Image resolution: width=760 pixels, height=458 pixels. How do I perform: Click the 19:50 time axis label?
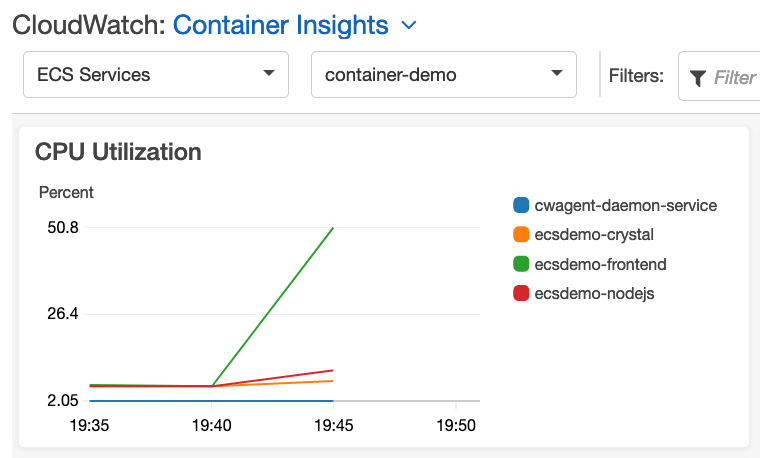coord(456,426)
